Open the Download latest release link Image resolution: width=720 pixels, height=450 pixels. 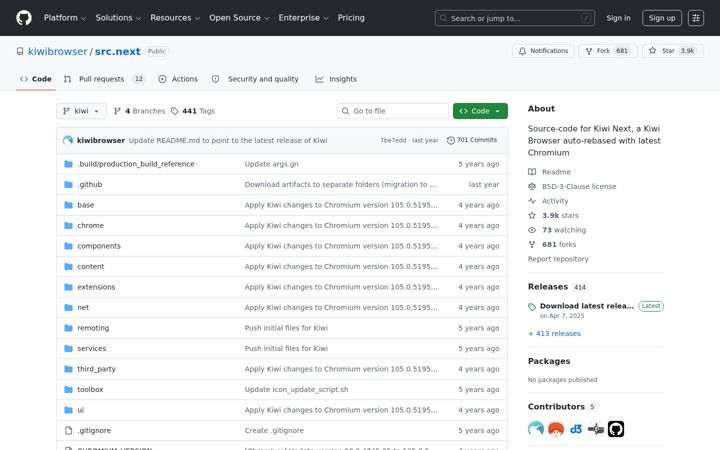coord(586,306)
